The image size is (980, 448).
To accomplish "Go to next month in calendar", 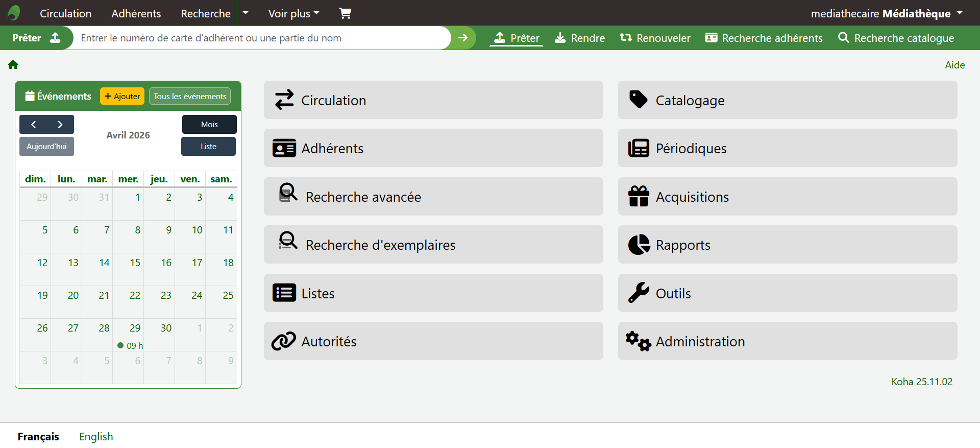I will (x=60, y=125).
